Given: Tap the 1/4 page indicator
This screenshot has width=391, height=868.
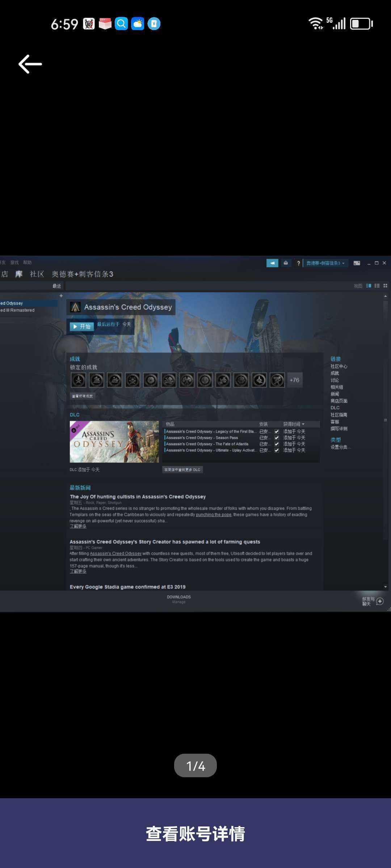Looking at the screenshot, I should 195,766.
